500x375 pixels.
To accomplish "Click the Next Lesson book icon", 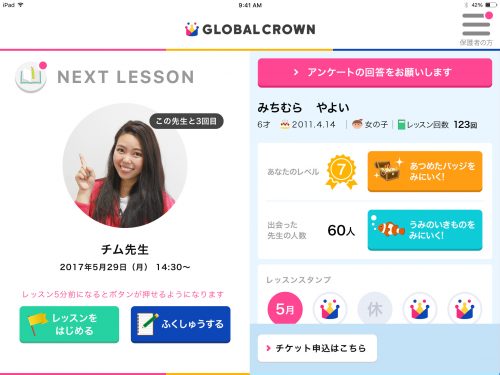I will pyautogui.click(x=31, y=77).
